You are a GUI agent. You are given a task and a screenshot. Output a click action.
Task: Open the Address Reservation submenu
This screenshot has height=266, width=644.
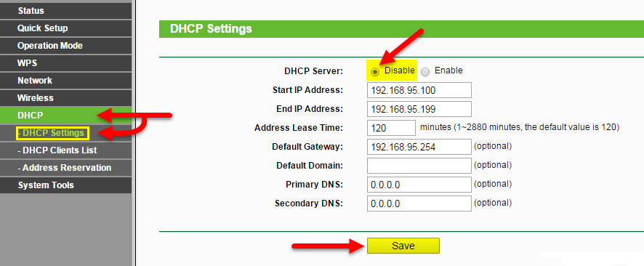(65, 168)
